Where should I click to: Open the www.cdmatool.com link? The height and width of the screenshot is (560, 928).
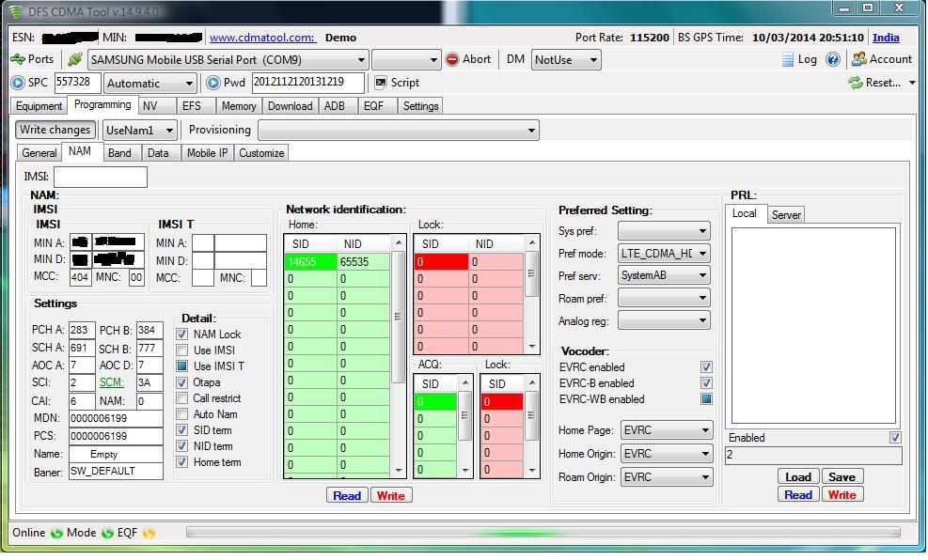click(261, 38)
